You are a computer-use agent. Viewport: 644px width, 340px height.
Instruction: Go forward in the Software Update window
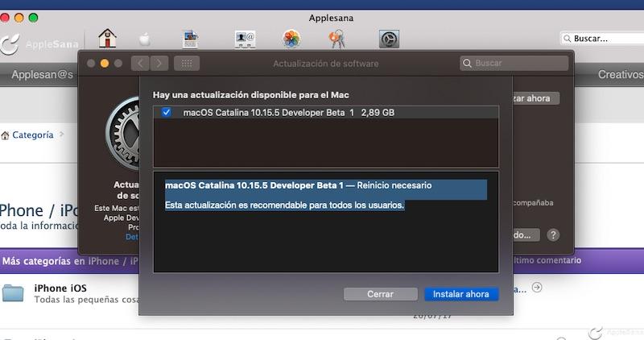click(x=159, y=64)
